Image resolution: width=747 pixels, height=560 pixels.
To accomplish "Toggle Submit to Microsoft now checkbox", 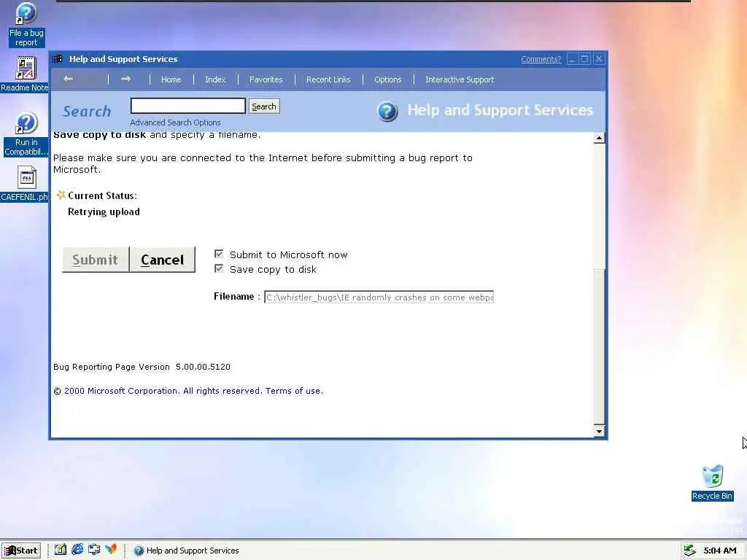I will point(219,254).
